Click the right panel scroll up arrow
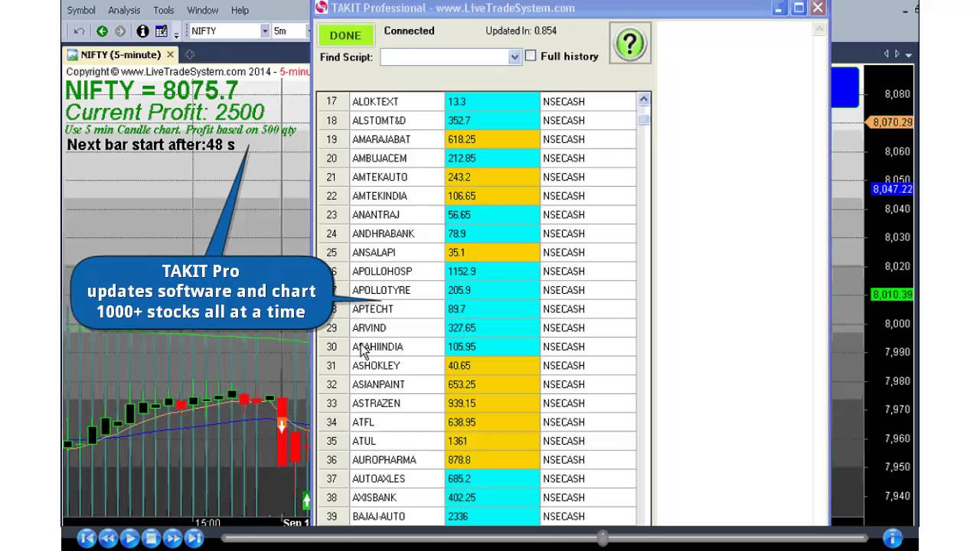 (x=819, y=29)
